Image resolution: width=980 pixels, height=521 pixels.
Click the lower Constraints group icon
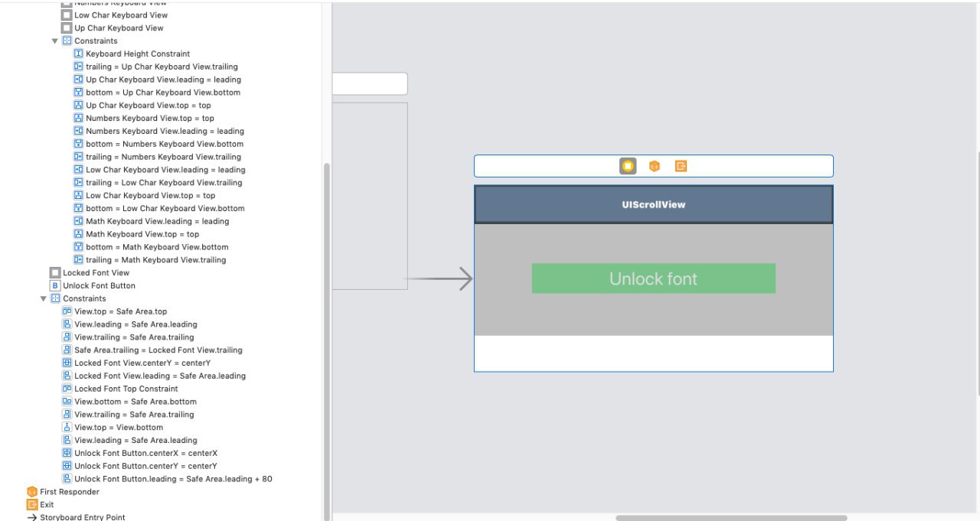55,299
